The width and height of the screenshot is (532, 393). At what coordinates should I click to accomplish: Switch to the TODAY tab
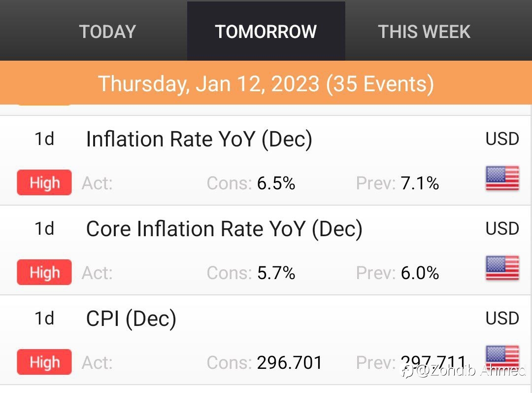[107, 32]
